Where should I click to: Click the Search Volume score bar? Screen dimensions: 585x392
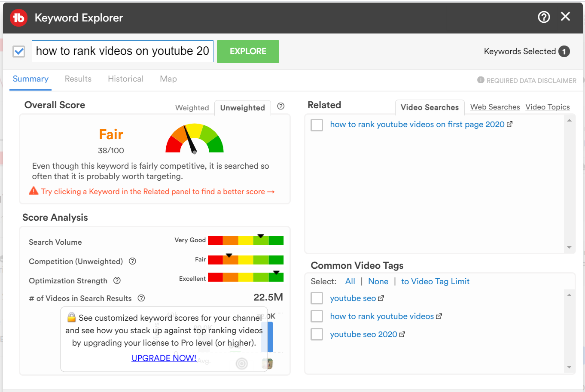[246, 240]
